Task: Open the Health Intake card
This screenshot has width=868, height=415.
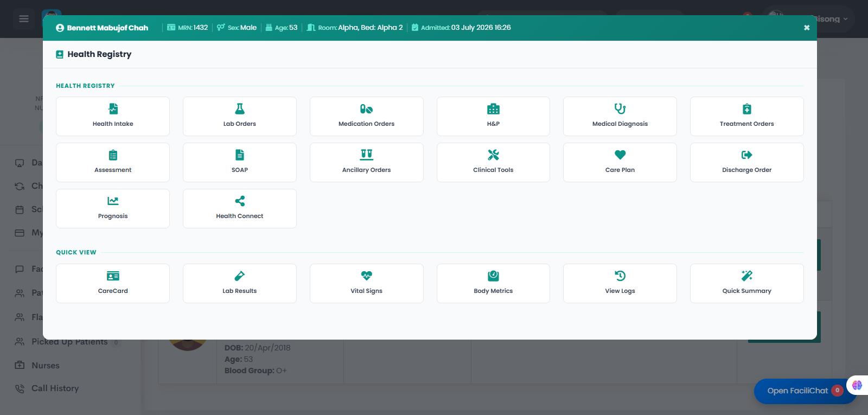Action: (x=113, y=116)
